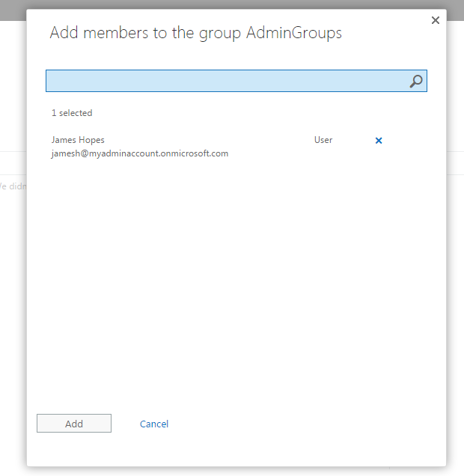
Task: Click the partially hidden "We didn" text
Action: (13, 186)
